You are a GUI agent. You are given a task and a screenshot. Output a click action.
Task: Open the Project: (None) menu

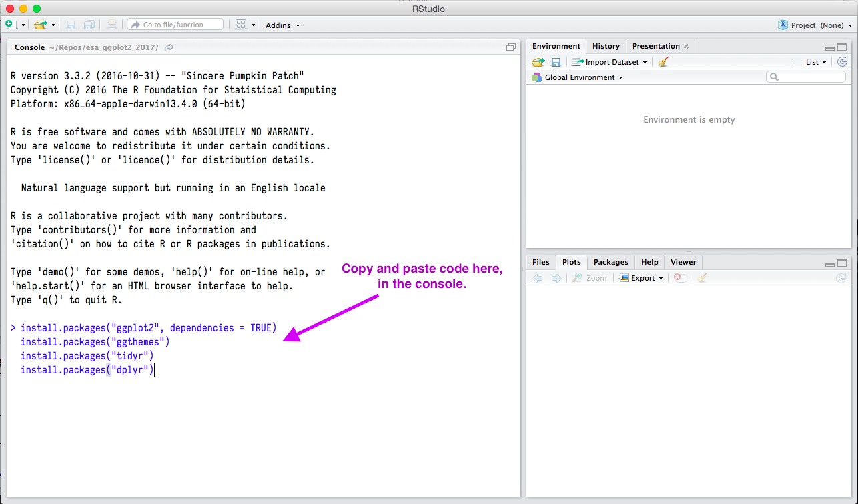click(x=815, y=25)
